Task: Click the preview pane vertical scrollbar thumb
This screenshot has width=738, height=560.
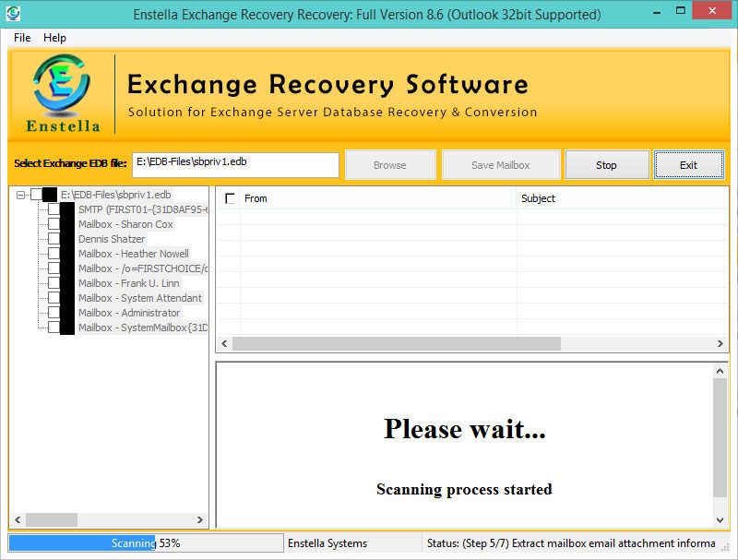Action: tap(720, 437)
